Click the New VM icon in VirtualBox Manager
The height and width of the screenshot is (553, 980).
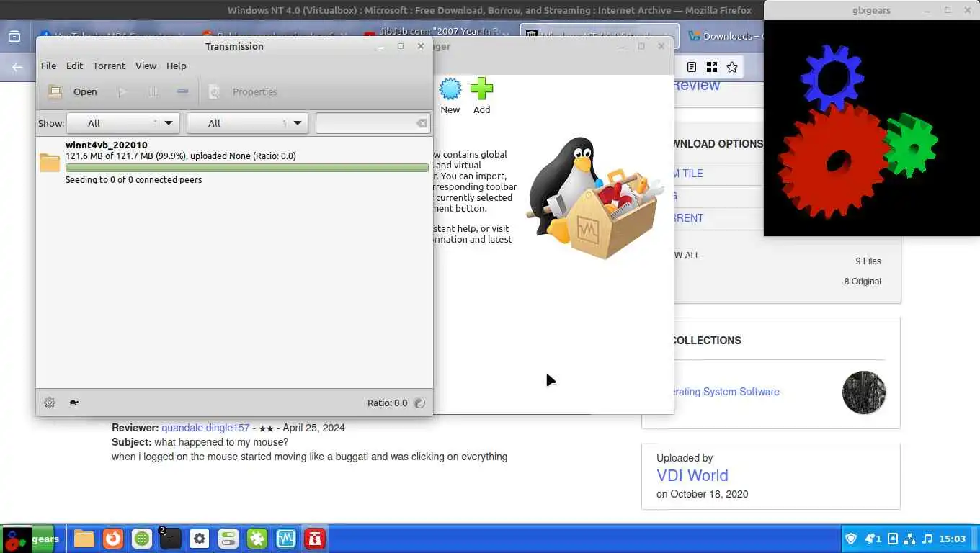[450, 96]
